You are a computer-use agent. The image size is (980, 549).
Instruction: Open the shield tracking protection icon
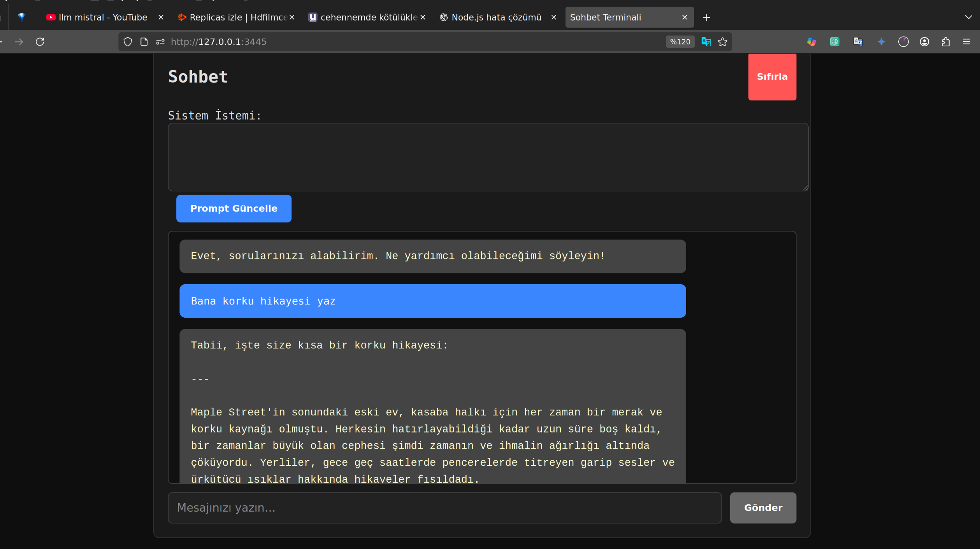[128, 42]
